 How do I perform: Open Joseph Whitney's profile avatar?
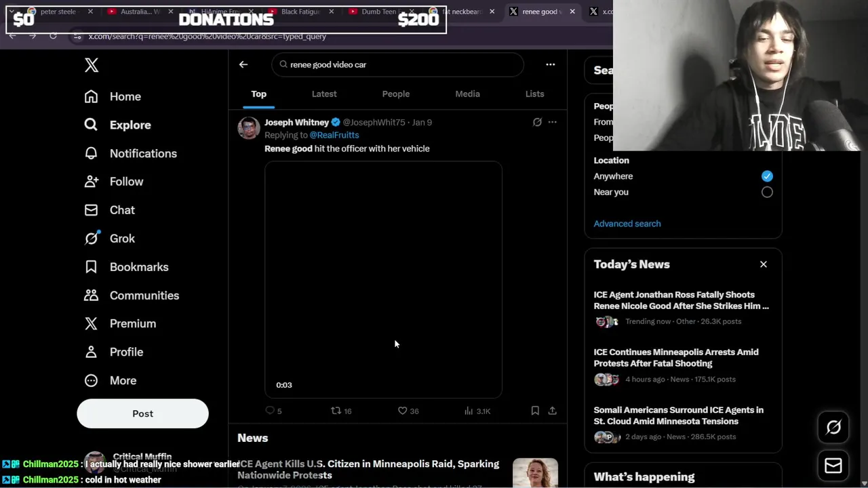click(x=248, y=127)
